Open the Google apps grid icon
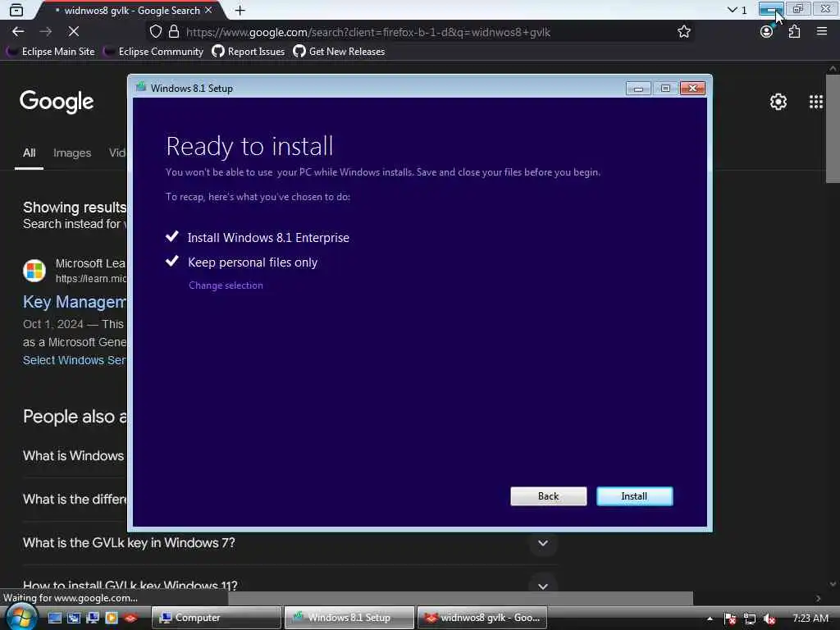840x630 pixels. [816, 102]
